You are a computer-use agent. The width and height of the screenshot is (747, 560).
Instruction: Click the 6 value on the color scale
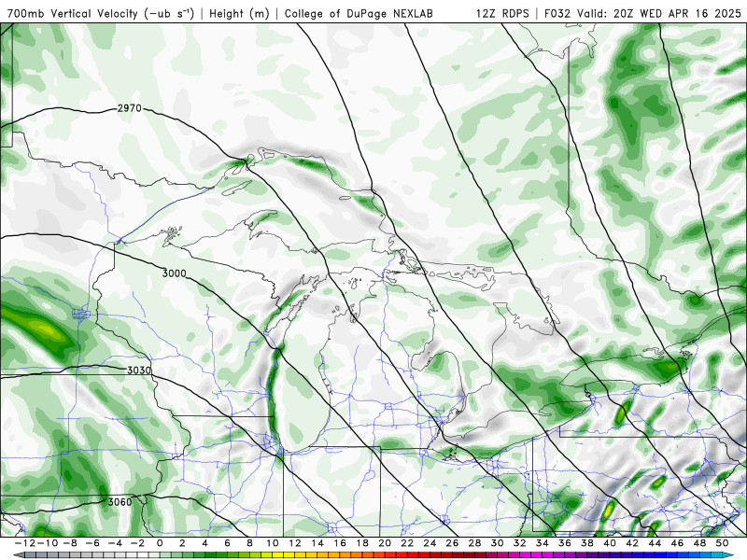tap(227, 543)
